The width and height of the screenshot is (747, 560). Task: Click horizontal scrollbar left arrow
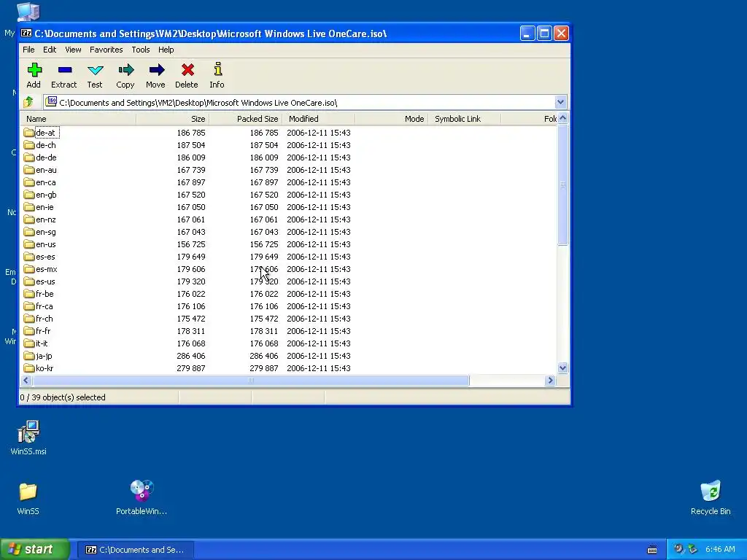tap(26, 380)
